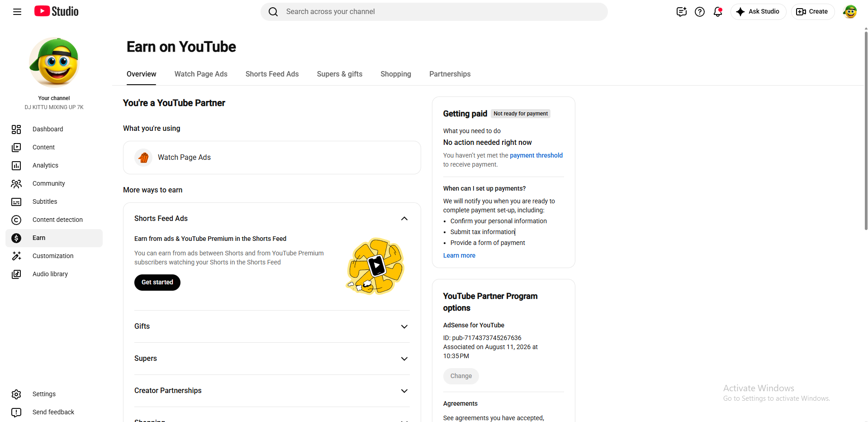Open Audio library in the sidebar

(x=54, y=274)
